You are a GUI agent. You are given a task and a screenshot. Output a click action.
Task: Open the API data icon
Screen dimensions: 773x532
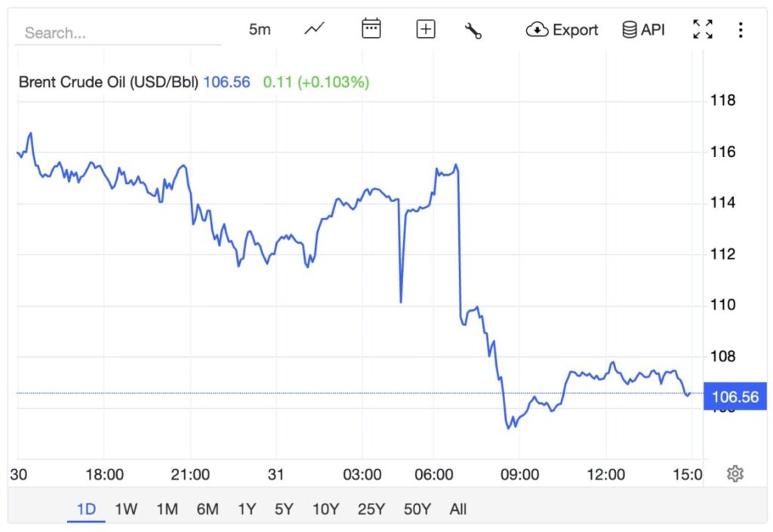pyautogui.click(x=629, y=29)
